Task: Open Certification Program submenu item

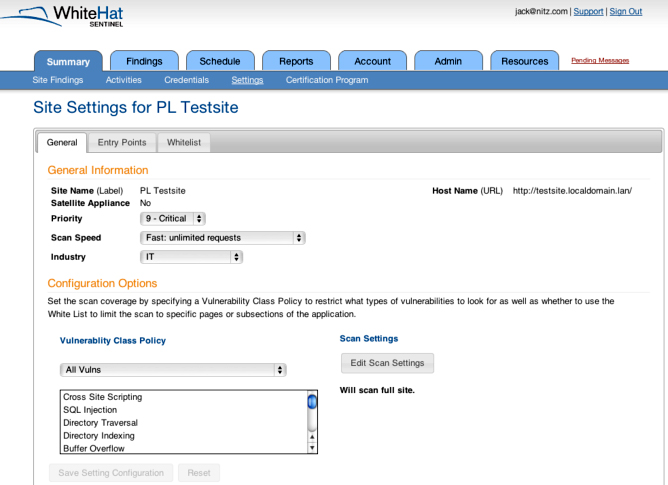Action: tap(327, 80)
